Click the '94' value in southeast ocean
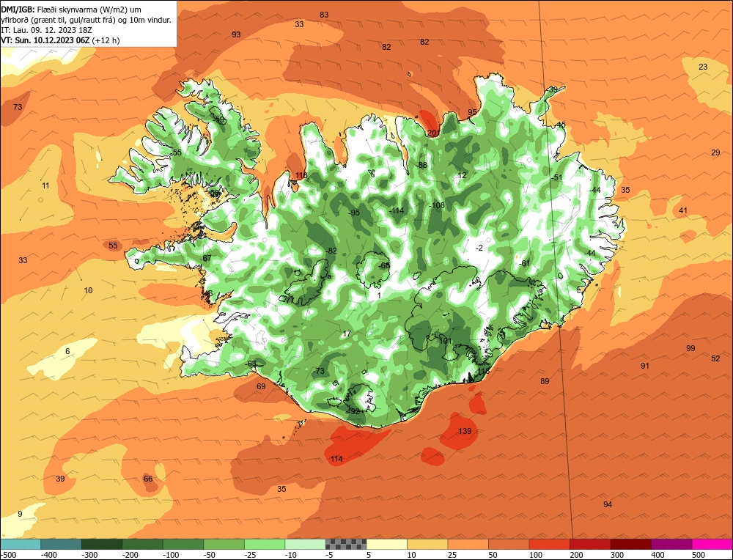 (x=608, y=504)
